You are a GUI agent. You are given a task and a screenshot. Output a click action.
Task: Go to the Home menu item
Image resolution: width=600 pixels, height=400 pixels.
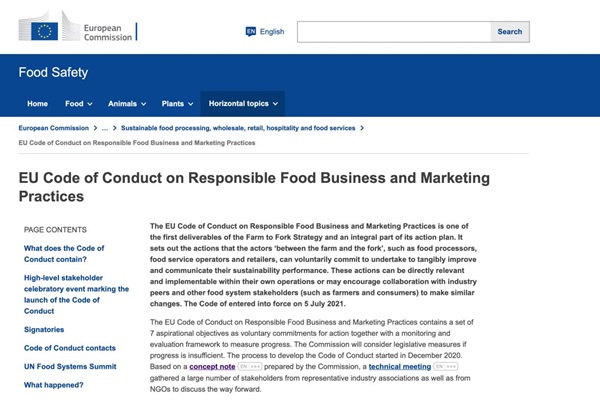point(38,104)
